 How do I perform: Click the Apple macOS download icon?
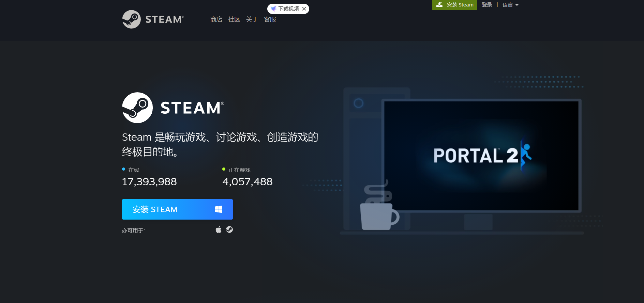[219, 229]
